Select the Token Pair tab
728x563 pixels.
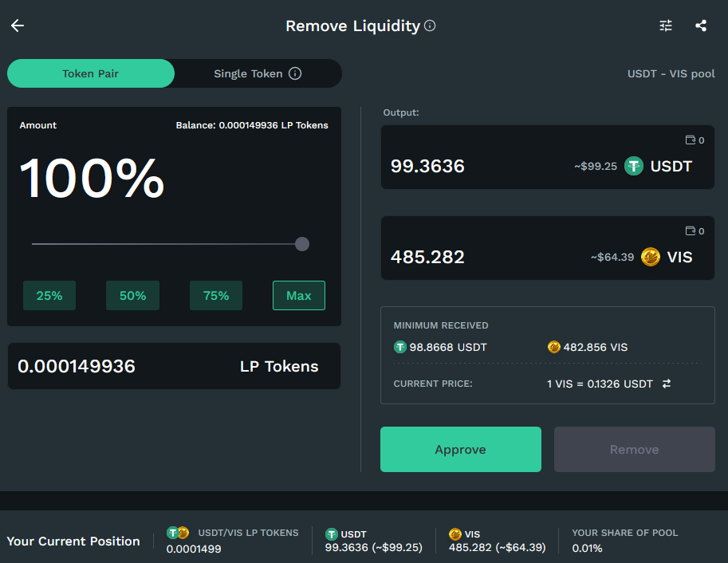91,73
